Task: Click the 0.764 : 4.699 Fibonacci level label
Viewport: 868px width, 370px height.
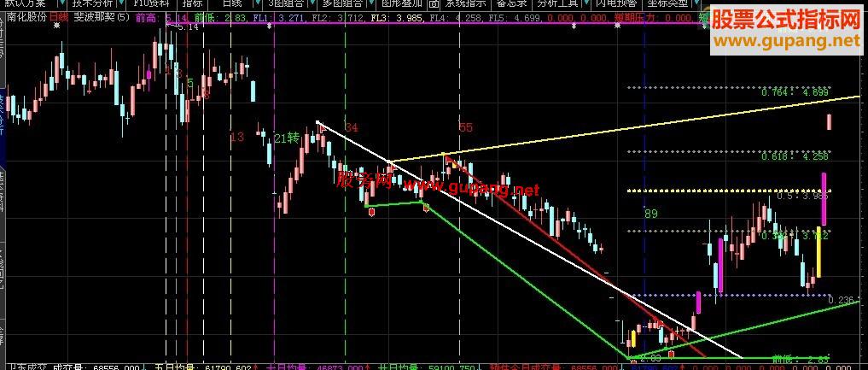Action: coord(795,92)
